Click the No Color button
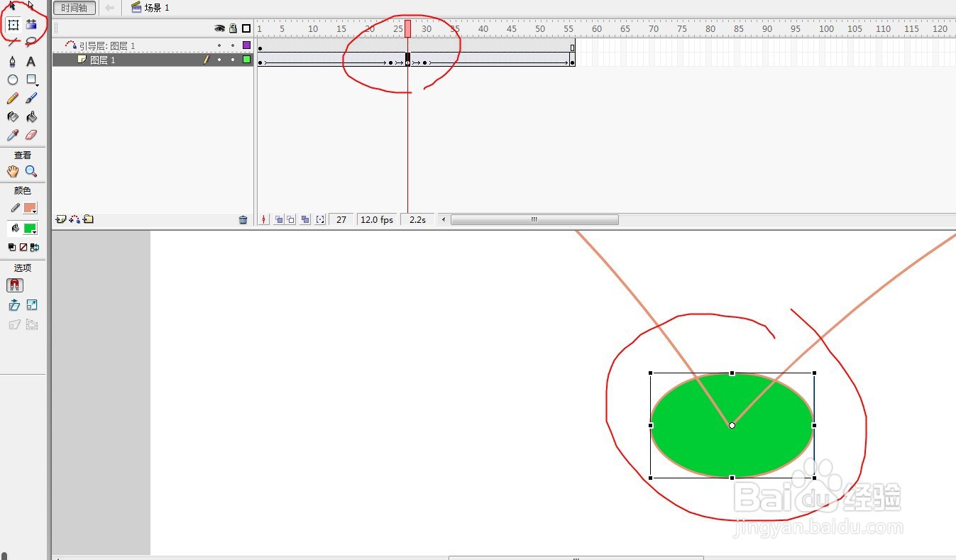The image size is (956, 560). pyautogui.click(x=23, y=247)
